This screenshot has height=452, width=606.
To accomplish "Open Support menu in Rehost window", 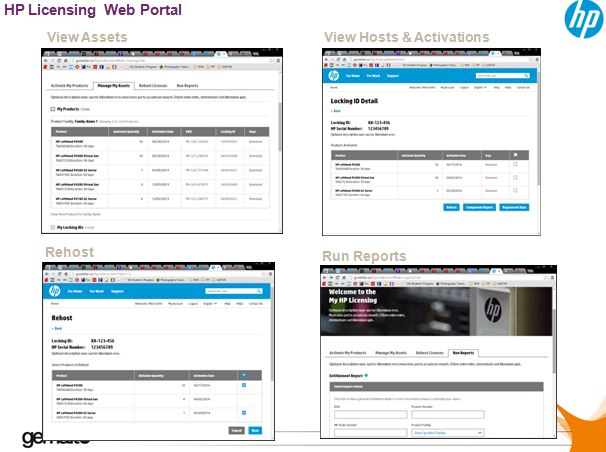I will tap(117, 291).
